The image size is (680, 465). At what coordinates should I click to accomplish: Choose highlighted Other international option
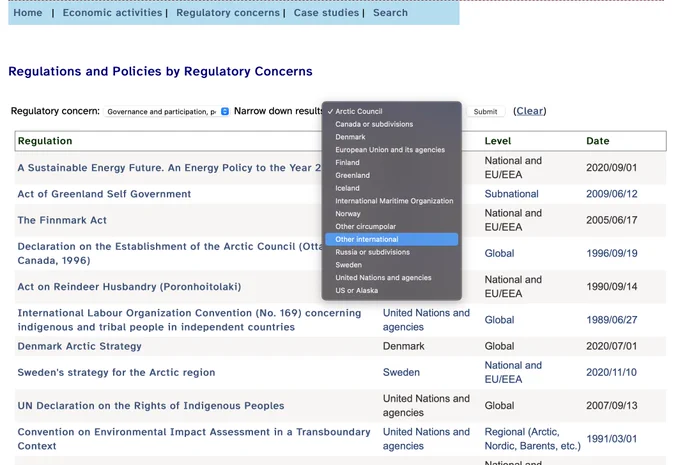pos(392,239)
